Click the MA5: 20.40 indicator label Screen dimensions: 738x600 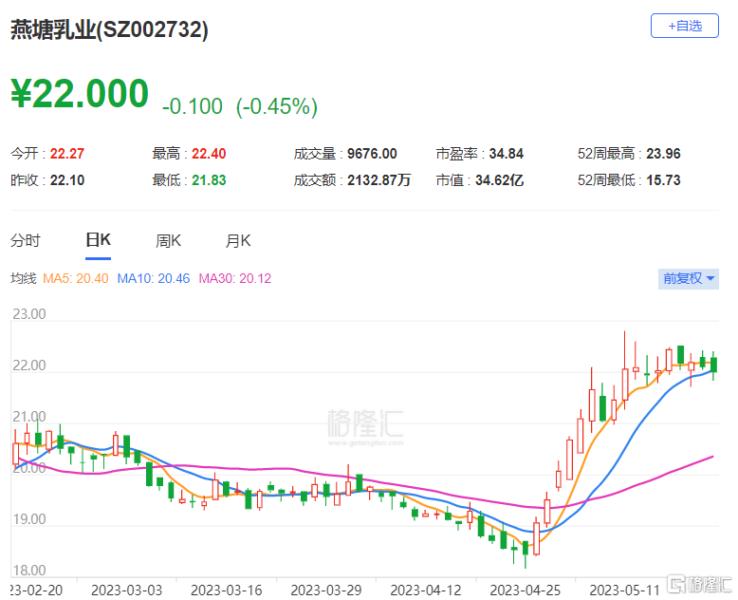point(75,279)
